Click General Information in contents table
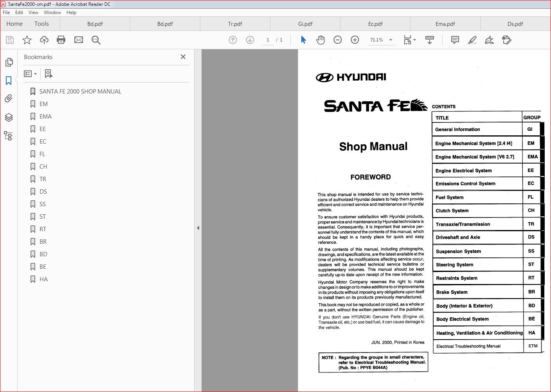 click(457, 129)
